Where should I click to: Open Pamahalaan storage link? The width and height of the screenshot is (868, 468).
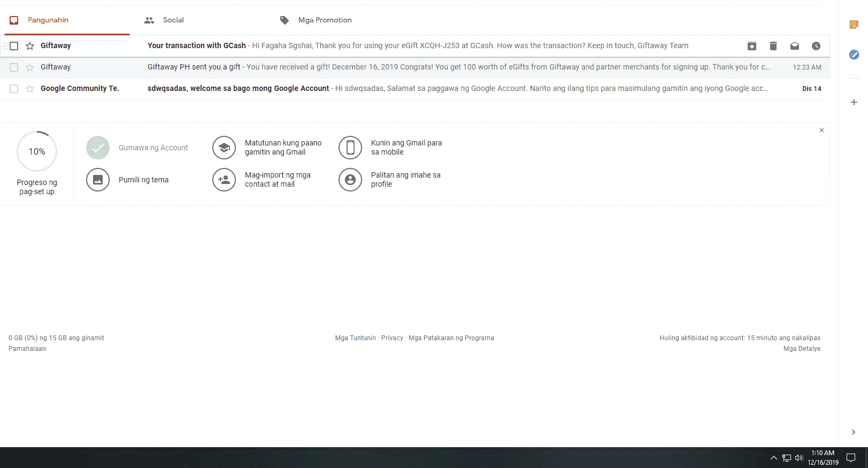click(27, 349)
